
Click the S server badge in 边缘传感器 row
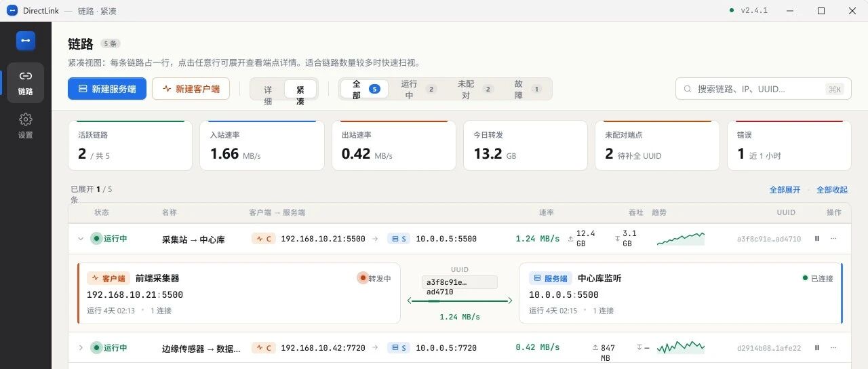click(399, 348)
